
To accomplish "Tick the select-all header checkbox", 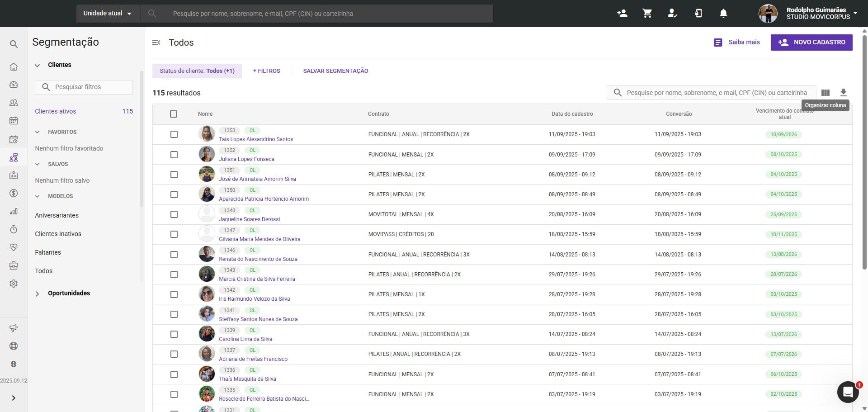I will [x=174, y=114].
